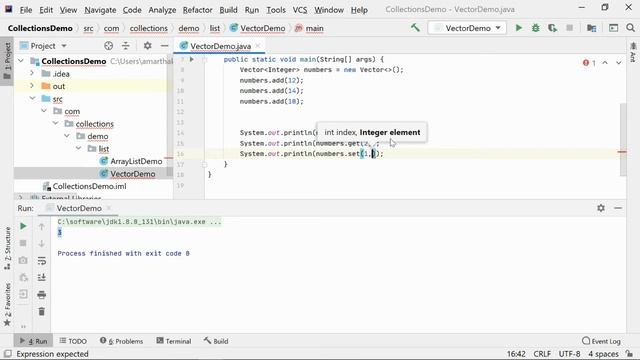Open the VCS menu
The height and width of the screenshot is (360, 640).
point(300,9)
